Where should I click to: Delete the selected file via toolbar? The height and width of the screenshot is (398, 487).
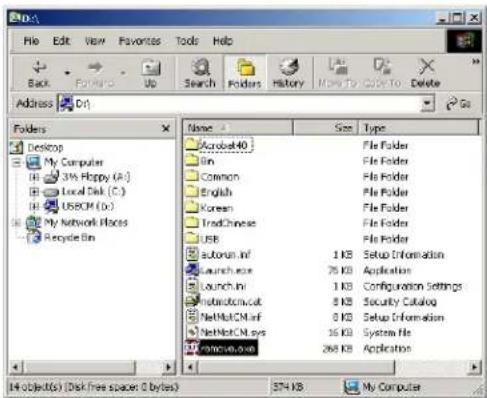pyautogui.click(x=426, y=74)
